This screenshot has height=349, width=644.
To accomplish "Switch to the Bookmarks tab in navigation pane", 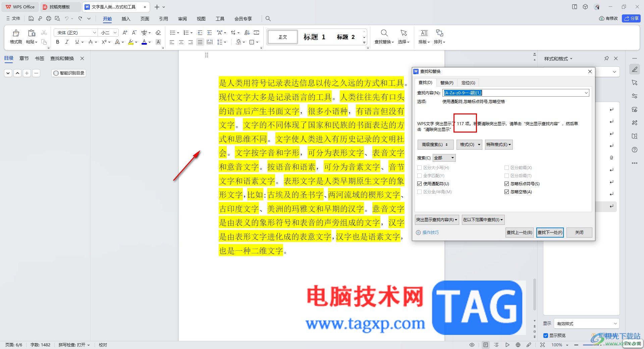I will (40, 58).
